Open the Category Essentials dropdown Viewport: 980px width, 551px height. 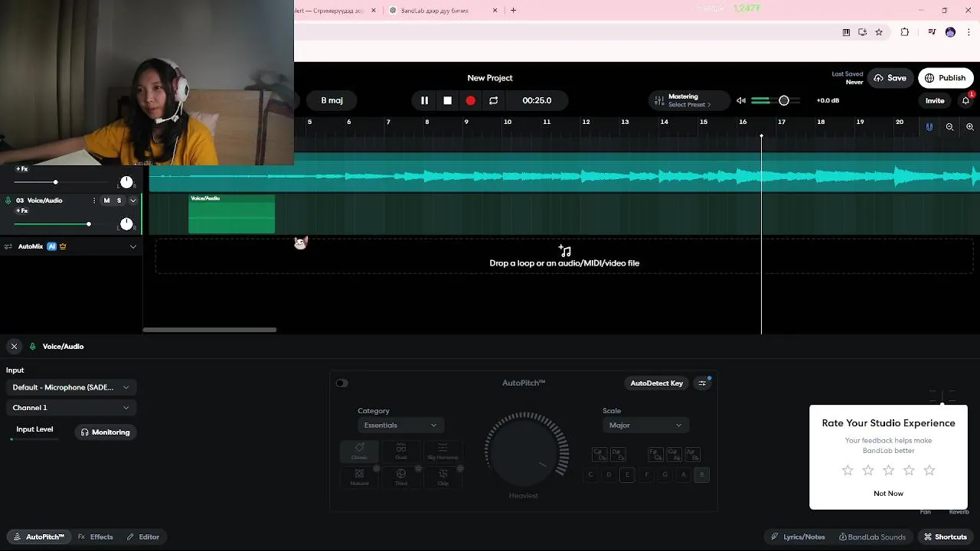click(400, 425)
